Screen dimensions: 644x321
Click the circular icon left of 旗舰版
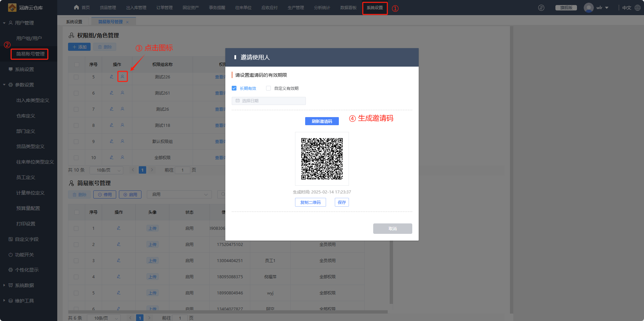541,8
